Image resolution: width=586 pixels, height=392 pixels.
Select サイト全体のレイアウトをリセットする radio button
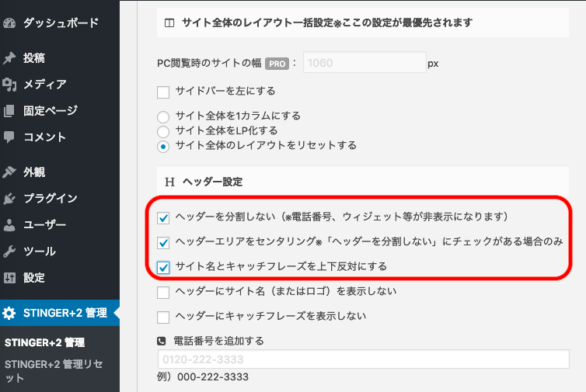[x=163, y=147]
